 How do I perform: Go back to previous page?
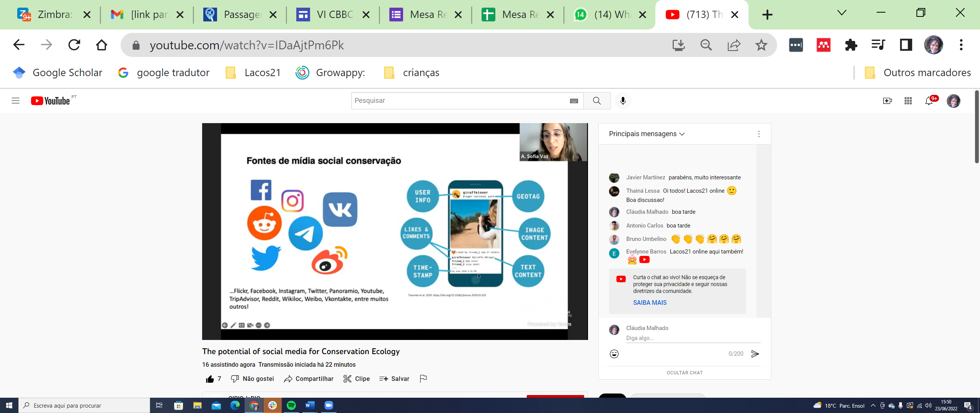(x=19, y=45)
